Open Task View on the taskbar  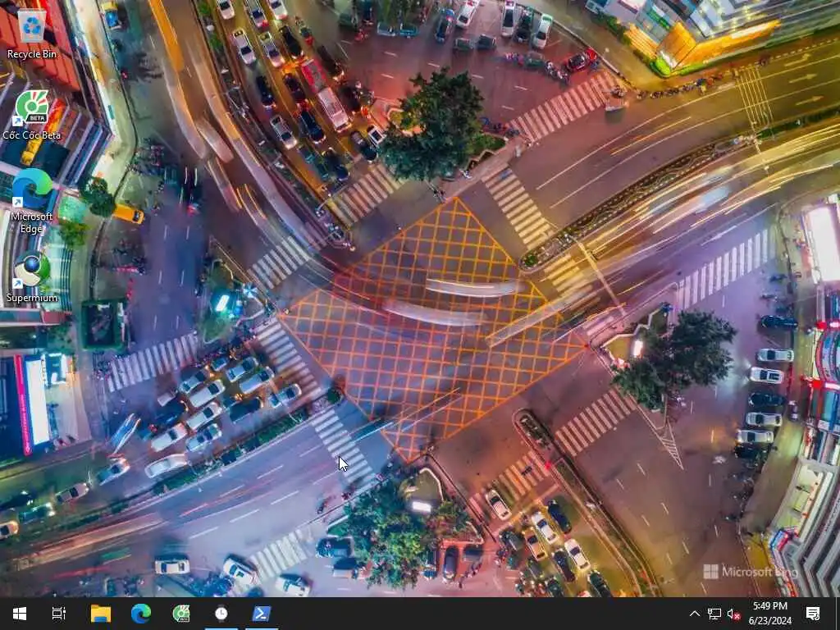[x=59, y=614]
